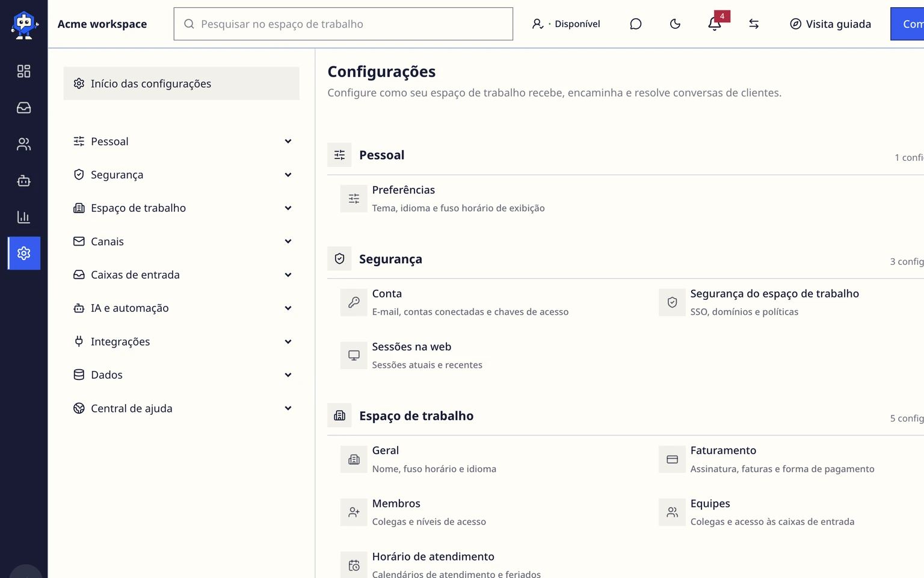Open Disponível availability status selector
Image resolution: width=924 pixels, height=578 pixels.
pyautogui.click(x=566, y=24)
